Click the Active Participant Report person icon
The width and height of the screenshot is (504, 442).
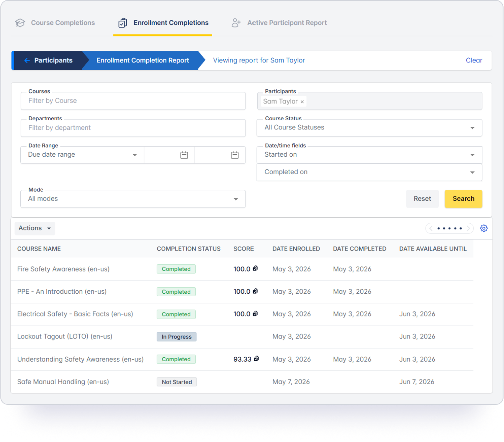[x=236, y=23]
